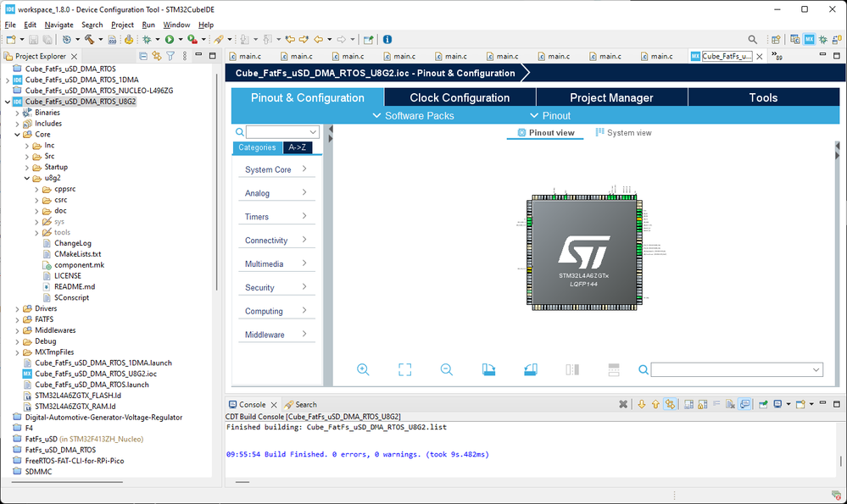Click the STM32L4A6ZGTx chip image
The width and height of the screenshot is (847, 504).
point(584,253)
